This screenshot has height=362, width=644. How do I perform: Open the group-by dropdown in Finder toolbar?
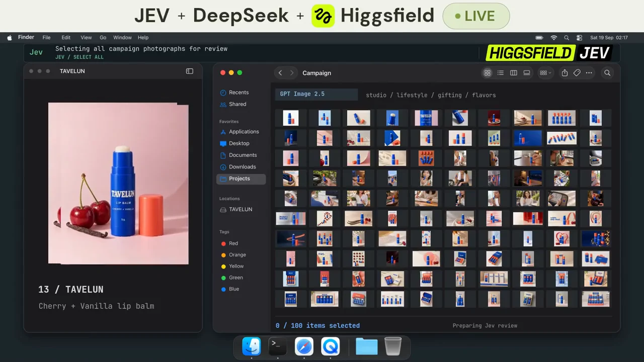[x=545, y=73]
